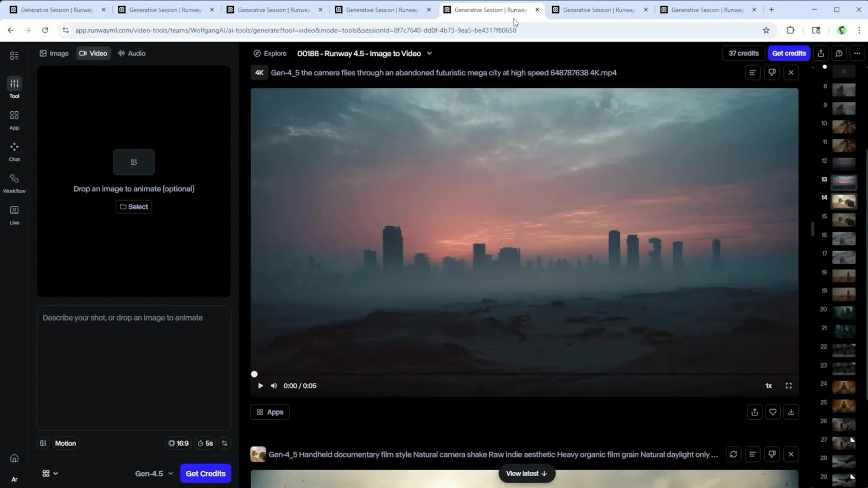Switch to the Audio tab
Image resolution: width=868 pixels, height=488 pixels.
pyautogui.click(x=132, y=53)
